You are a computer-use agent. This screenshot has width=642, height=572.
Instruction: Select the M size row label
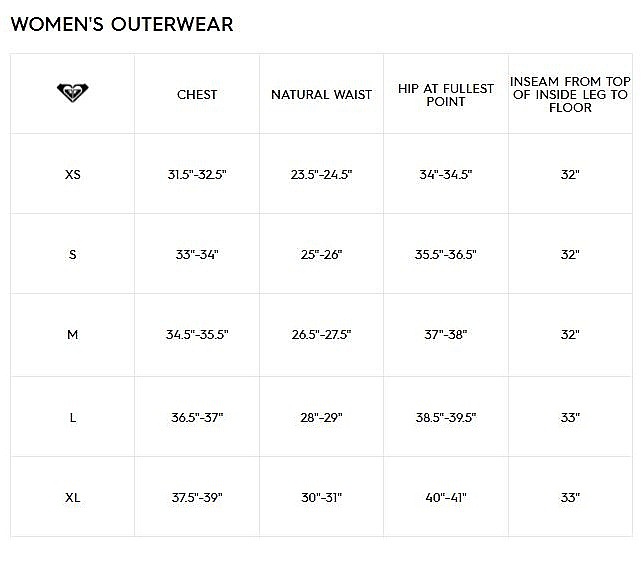coord(72,335)
